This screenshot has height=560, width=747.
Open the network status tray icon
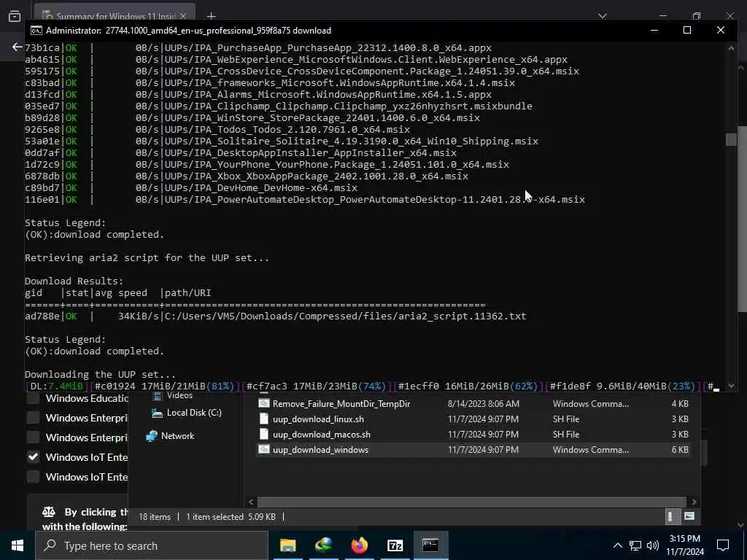(x=635, y=545)
